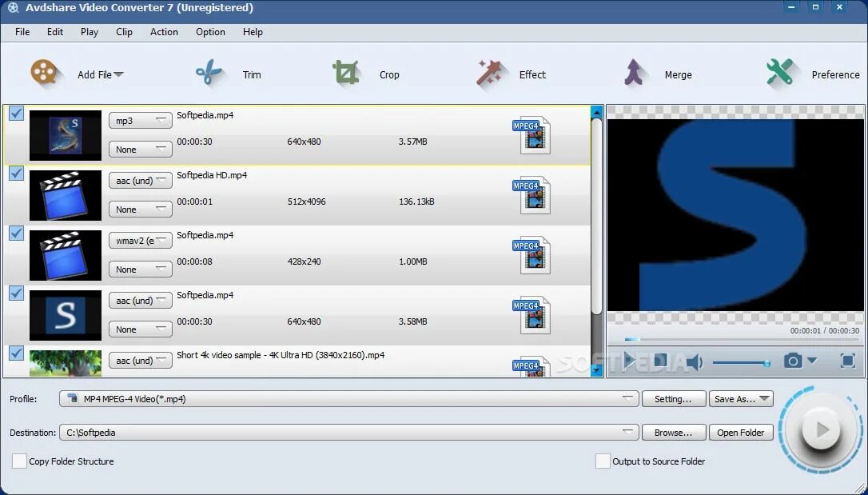Open the Play menu

click(90, 31)
